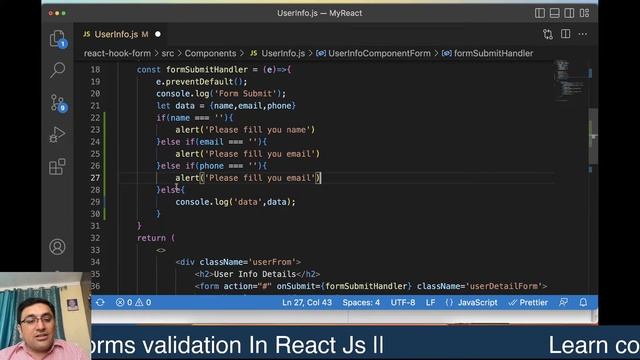This screenshot has width=640, height=360.
Task: Click unsaved dot on UserInfo.js tab
Action: [158, 34]
